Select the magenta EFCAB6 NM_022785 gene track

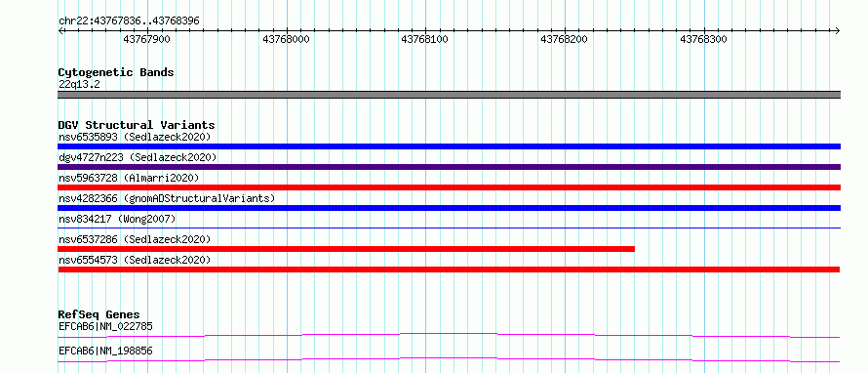449,335
